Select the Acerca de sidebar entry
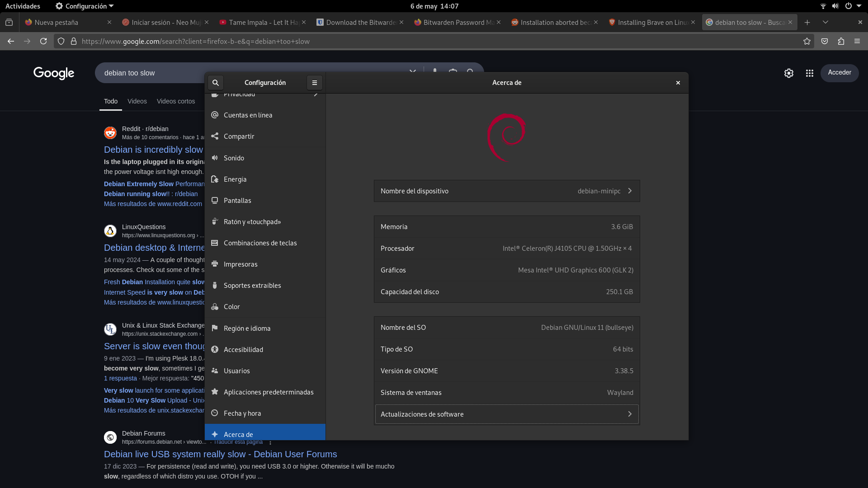 tap(265, 432)
